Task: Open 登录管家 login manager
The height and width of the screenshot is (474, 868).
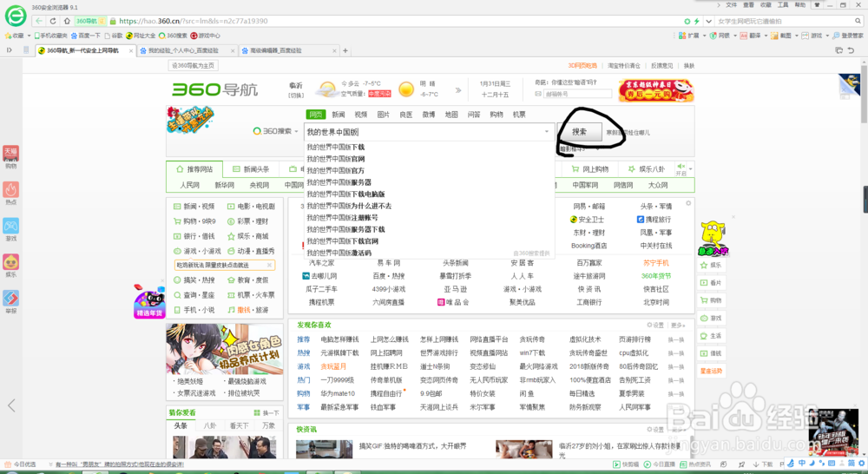Action: 847,36
